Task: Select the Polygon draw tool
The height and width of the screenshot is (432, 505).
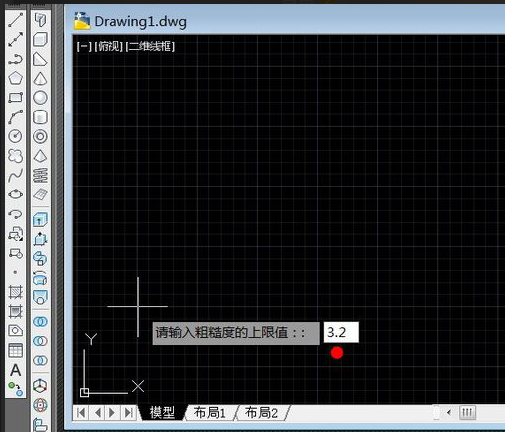Action: pyautogui.click(x=15, y=78)
